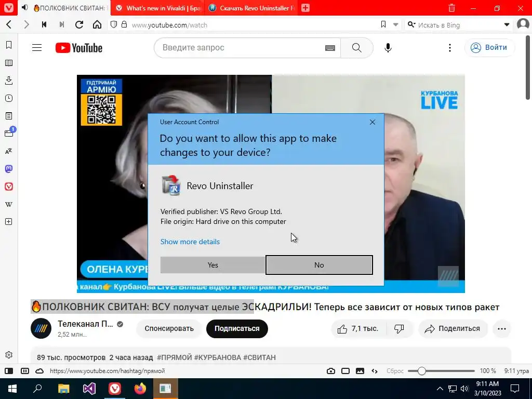Open the user profile avatar
The width and height of the screenshot is (532, 399).
tap(523, 25)
